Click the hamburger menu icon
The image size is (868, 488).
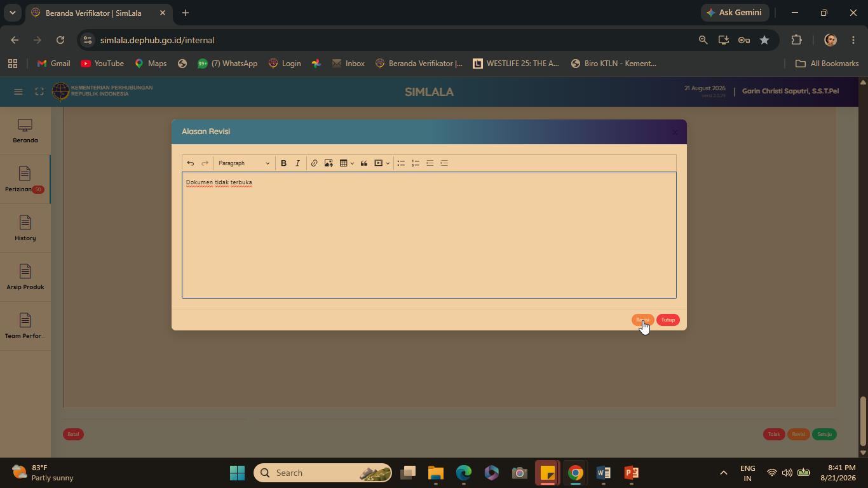pos(18,91)
